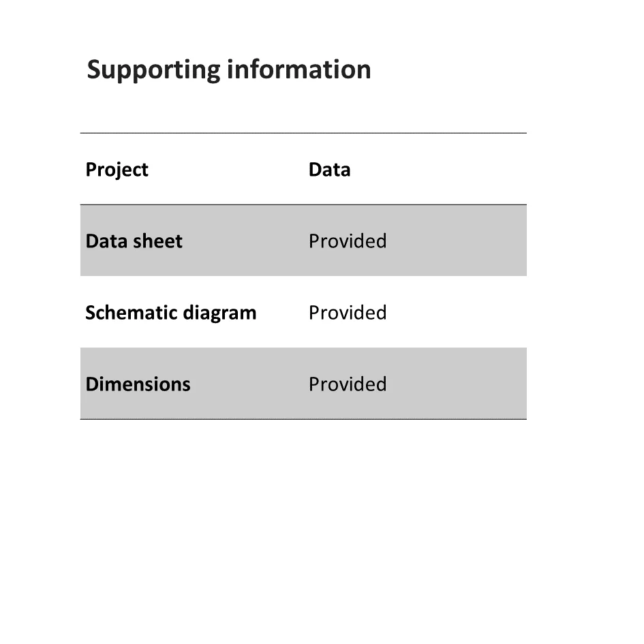The width and height of the screenshot is (644, 644).
Task: Click the "Schematic diagram" row label
Action: point(170,313)
